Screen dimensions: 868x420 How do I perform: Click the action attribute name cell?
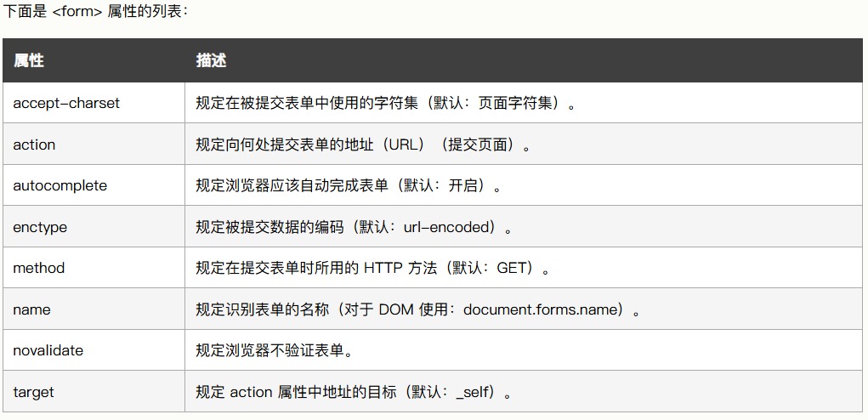pos(34,145)
